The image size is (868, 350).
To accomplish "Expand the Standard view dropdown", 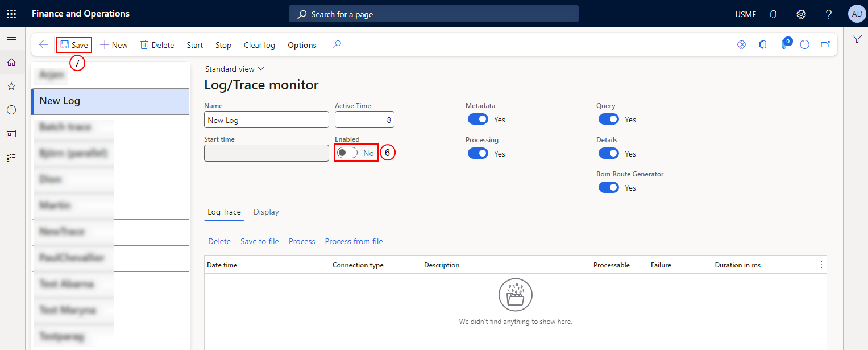I will click(x=235, y=69).
